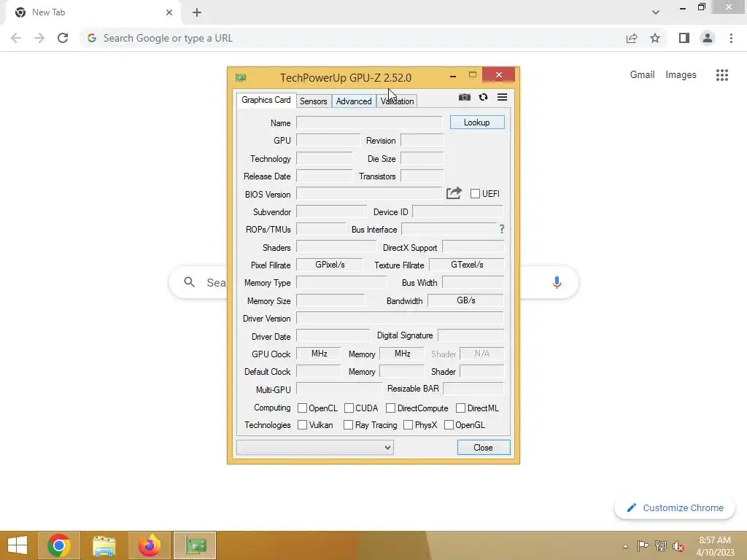Open network tray icon
This screenshot has width=747, height=560.
click(x=661, y=545)
